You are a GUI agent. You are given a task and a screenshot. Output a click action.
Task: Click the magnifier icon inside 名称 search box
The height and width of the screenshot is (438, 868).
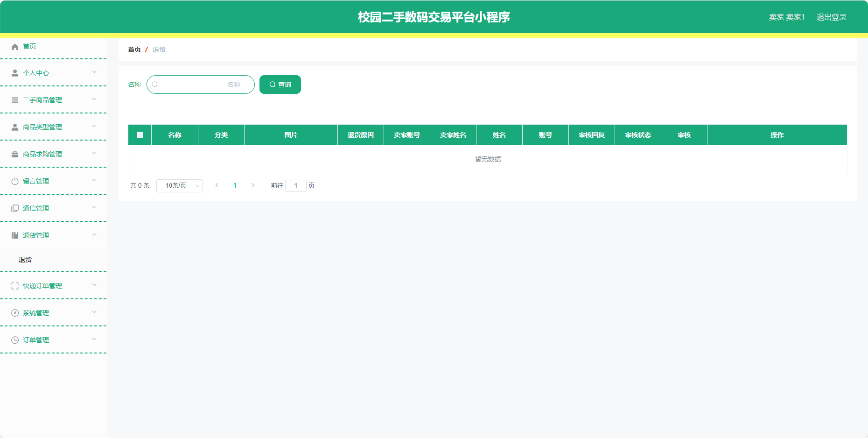tap(155, 85)
